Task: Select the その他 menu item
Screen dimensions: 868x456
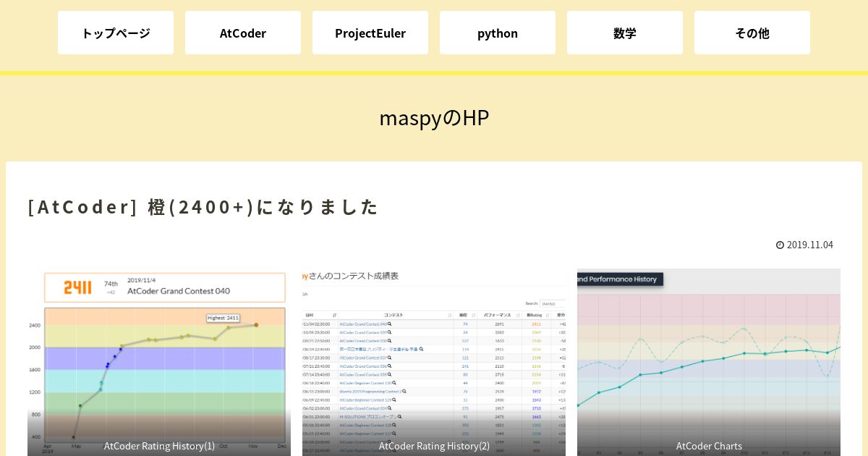Action: coord(752,33)
